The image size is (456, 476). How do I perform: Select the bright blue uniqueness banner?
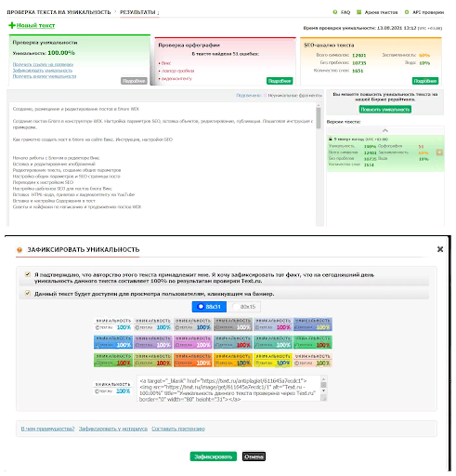pos(113,342)
